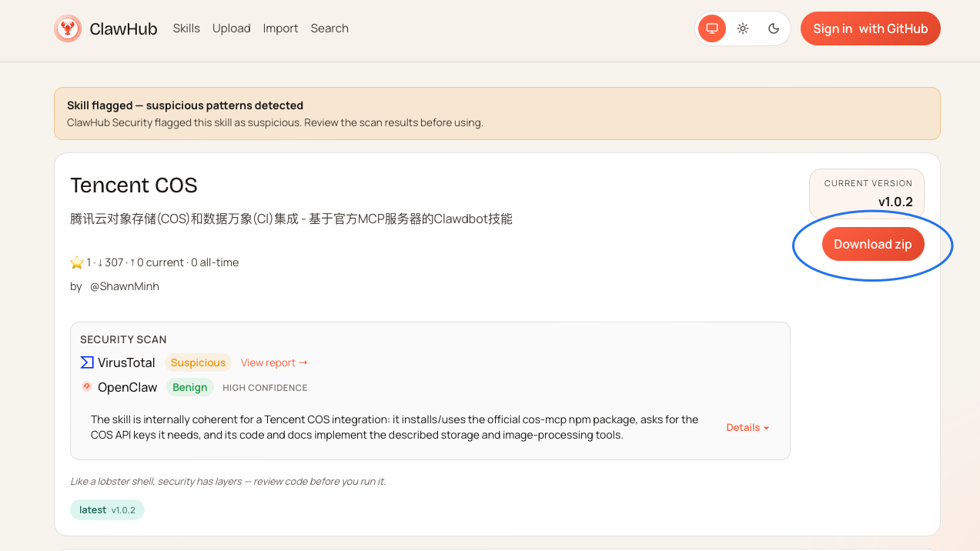Enable light theme with sun icon
The image size is (980, 551).
point(743,28)
